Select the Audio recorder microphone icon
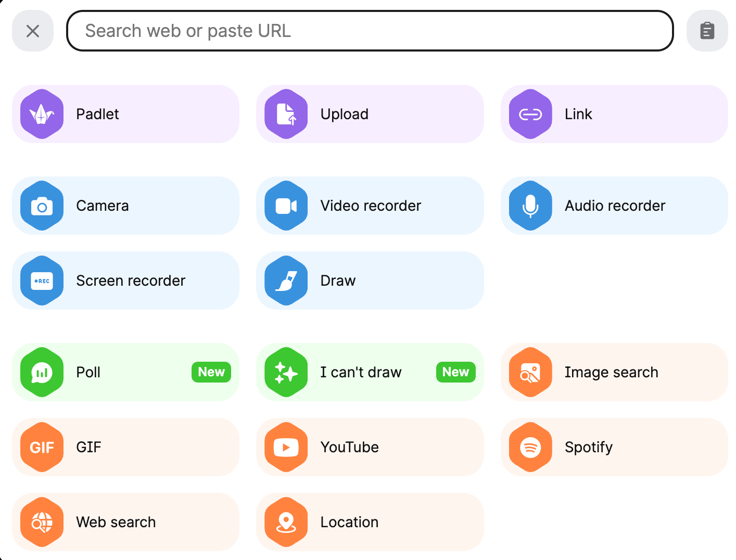Viewport: 736px width, 560px height. [530, 206]
